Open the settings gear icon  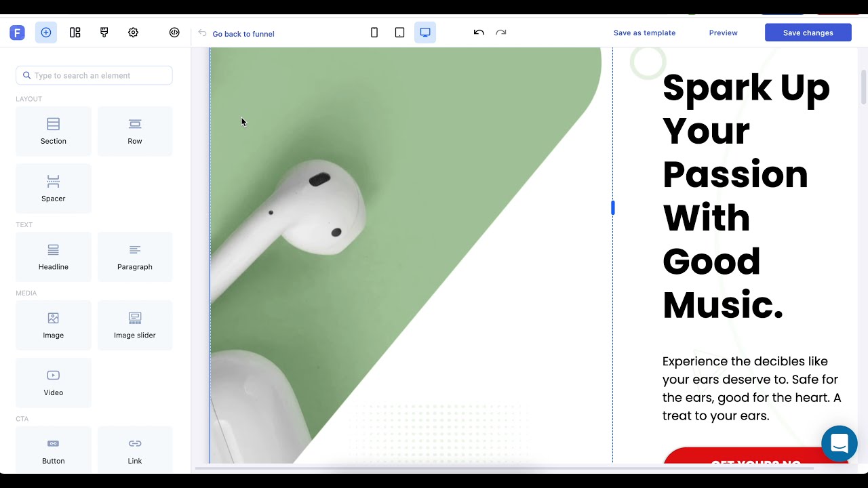point(133,33)
